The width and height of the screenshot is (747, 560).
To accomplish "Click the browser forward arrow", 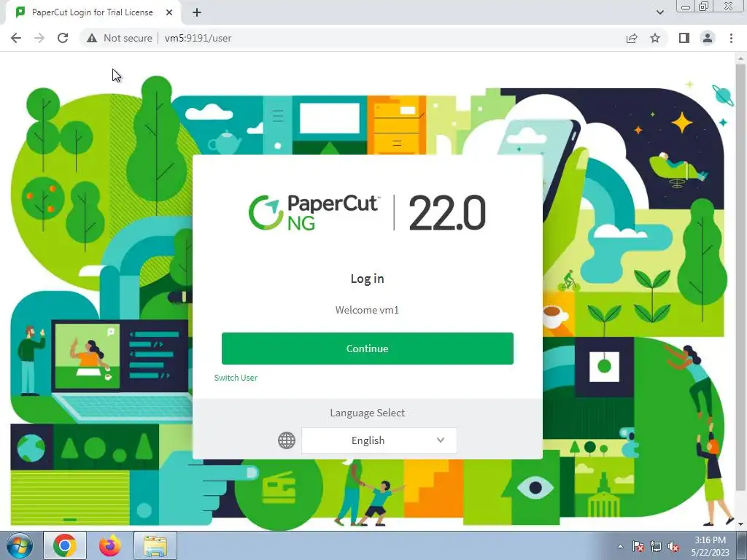I will [x=39, y=38].
